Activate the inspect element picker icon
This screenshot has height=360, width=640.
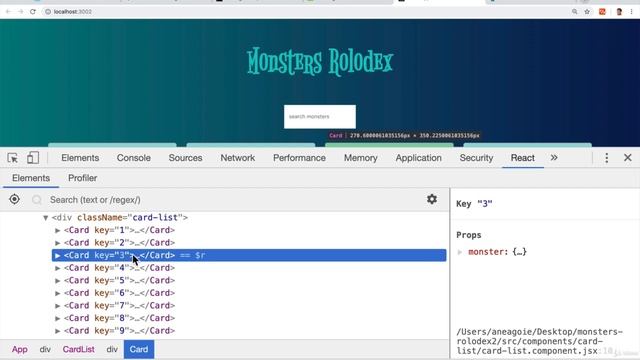(x=13, y=158)
